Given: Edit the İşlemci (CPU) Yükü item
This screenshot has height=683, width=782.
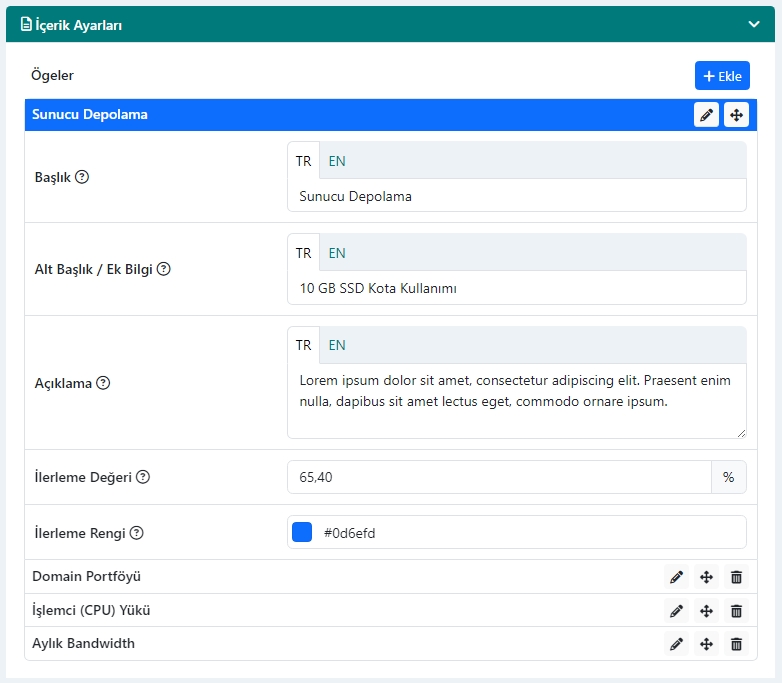Looking at the screenshot, I should (x=676, y=611).
